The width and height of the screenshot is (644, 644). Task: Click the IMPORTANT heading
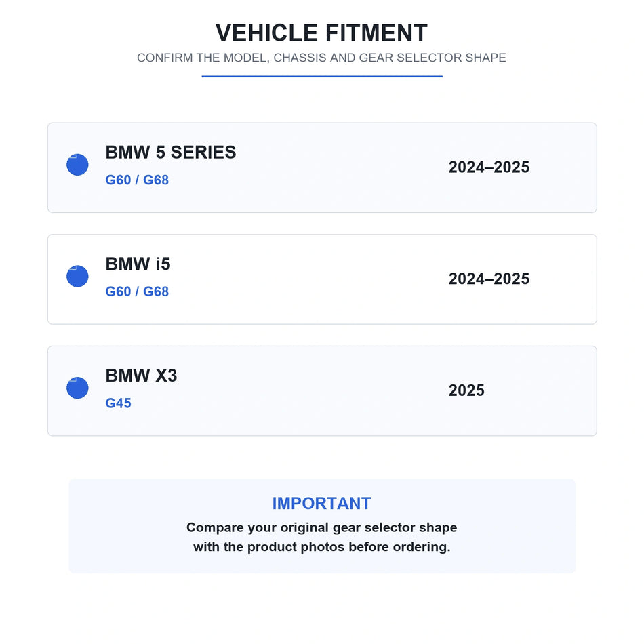click(x=321, y=503)
